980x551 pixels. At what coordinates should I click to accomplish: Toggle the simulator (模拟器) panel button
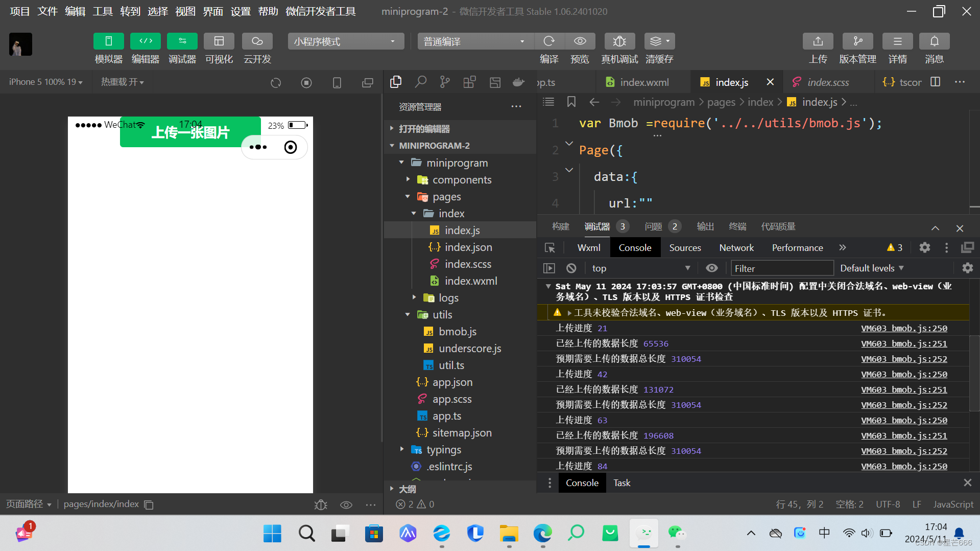point(108,41)
